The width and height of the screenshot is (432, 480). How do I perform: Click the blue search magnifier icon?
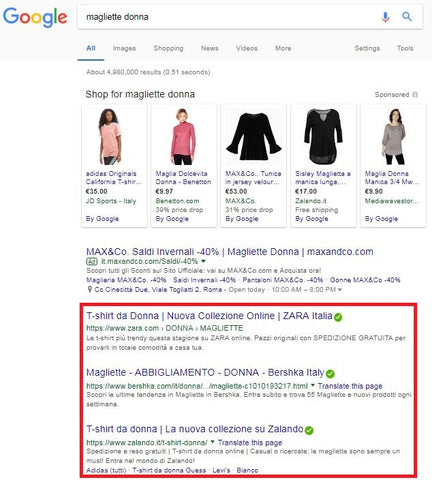coord(407,16)
